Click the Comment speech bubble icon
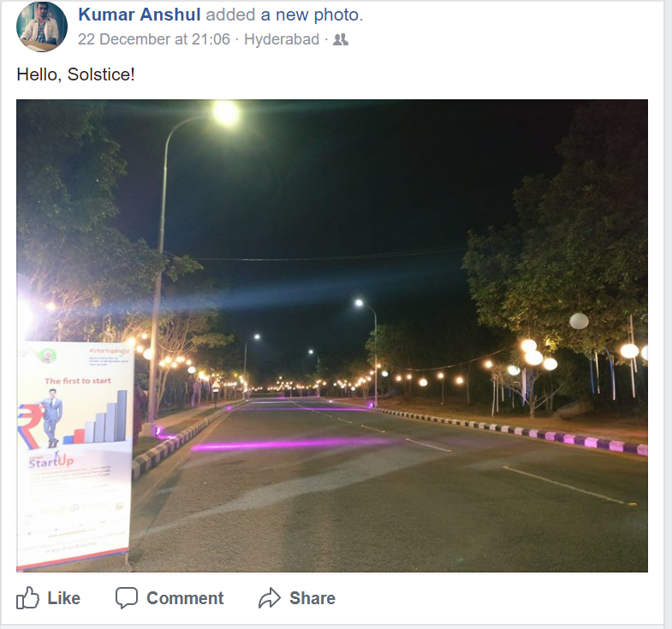Image resolution: width=672 pixels, height=629 pixels. 127,597
